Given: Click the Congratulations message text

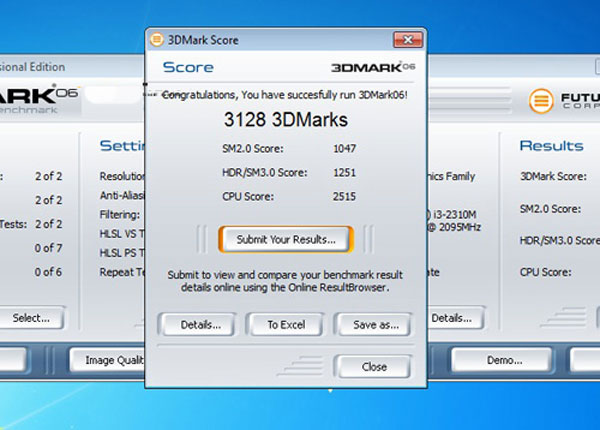Looking at the screenshot, I should pos(284,95).
